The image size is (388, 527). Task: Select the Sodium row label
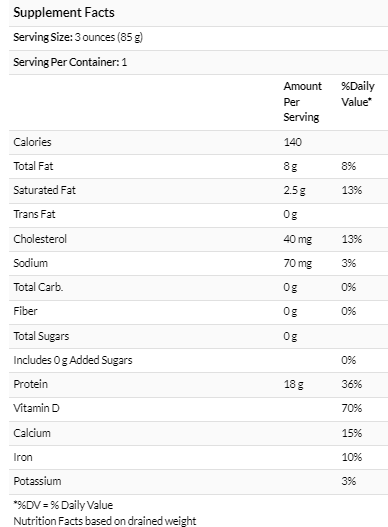[31, 263]
